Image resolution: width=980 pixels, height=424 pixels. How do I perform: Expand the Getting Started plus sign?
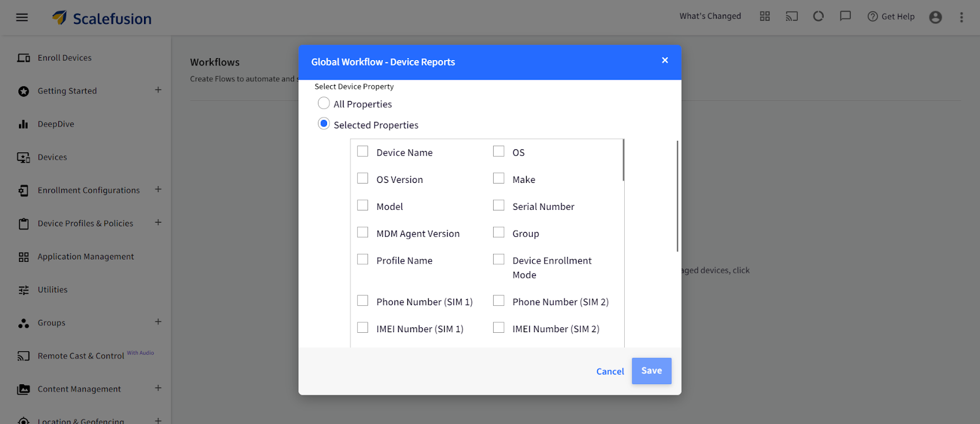click(x=158, y=90)
